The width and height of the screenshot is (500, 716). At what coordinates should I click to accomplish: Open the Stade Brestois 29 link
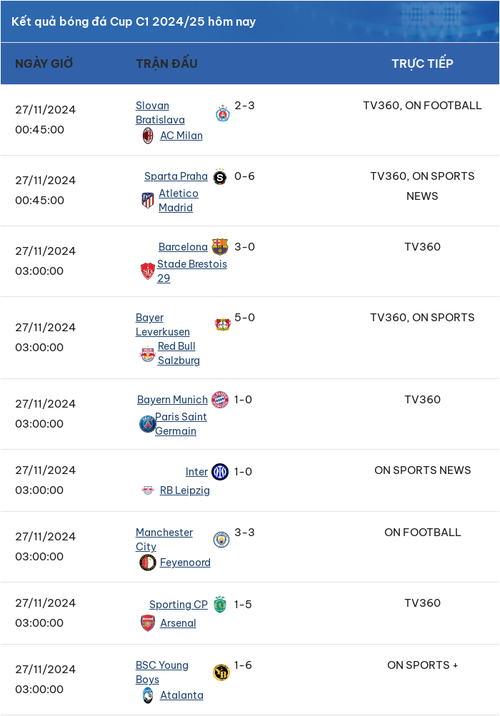point(192,271)
